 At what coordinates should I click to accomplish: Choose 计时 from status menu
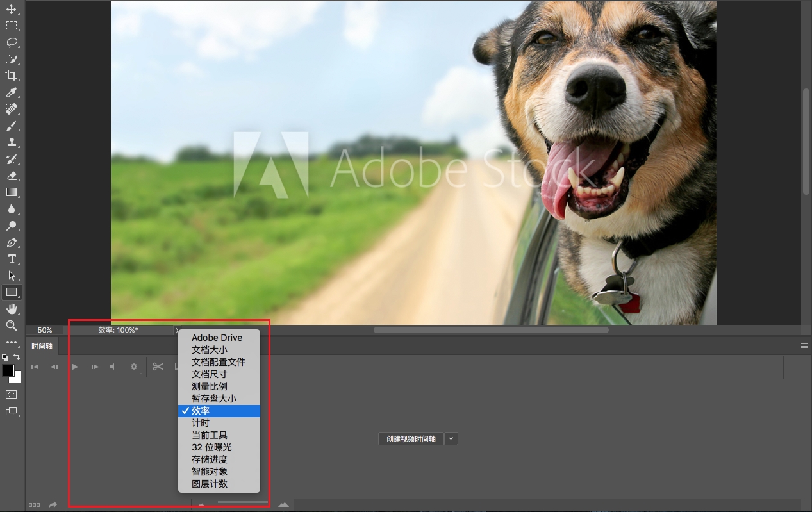click(219, 423)
